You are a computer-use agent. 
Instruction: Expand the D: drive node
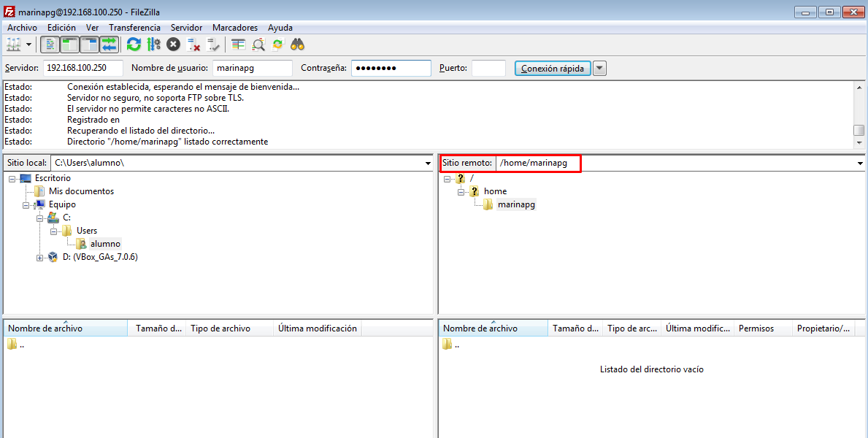pyautogui.click(x=40, y=258)
